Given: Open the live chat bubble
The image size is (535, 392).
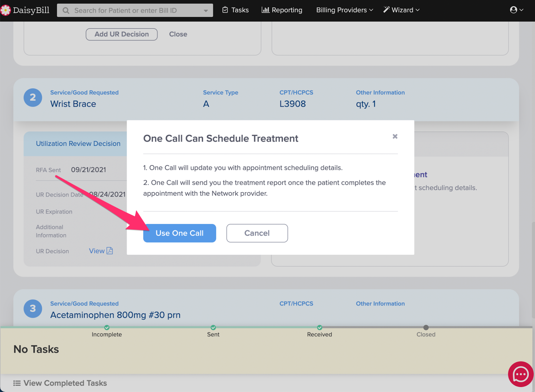Looking at the screenshot, I should [x=521, y=374].
